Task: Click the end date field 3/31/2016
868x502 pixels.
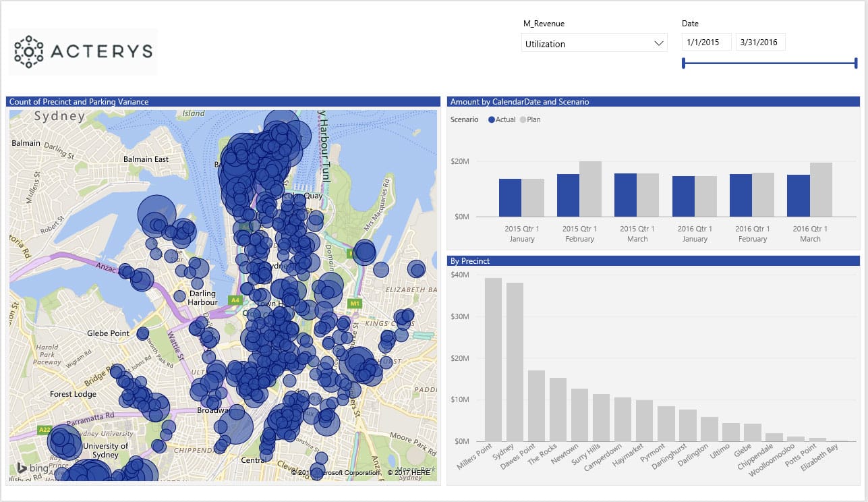Action: pyautogui.click(x=760, y=43)
